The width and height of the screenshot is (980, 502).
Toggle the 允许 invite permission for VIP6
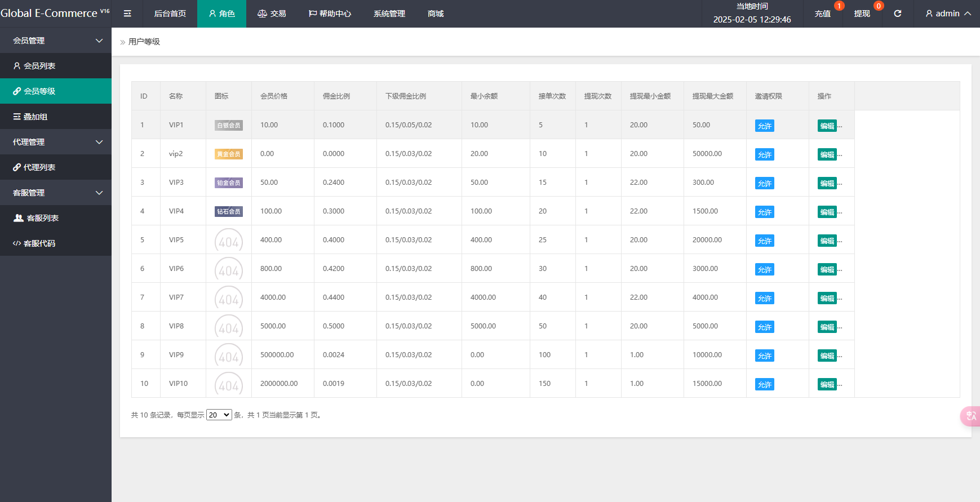pos(764,269)
